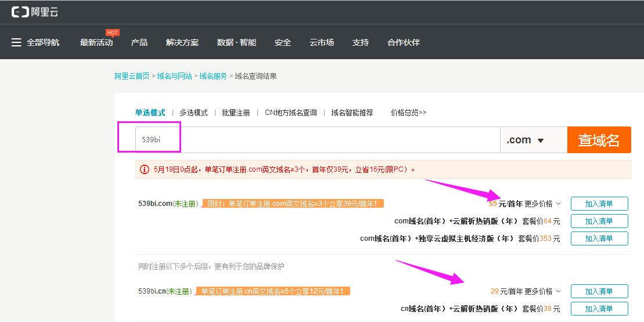Click the 539bi.cn promotion orange banner
The height and width of the screenshot is (322, 644).
tap(273, 291)
